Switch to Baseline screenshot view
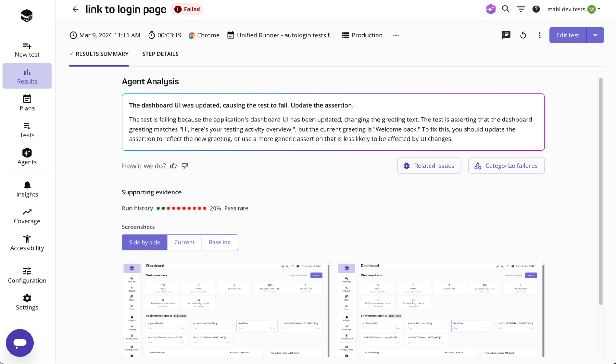 tap(219, 242)
